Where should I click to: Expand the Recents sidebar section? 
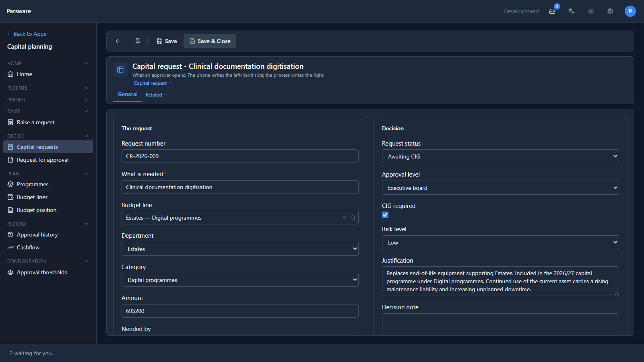coord(48,88)
